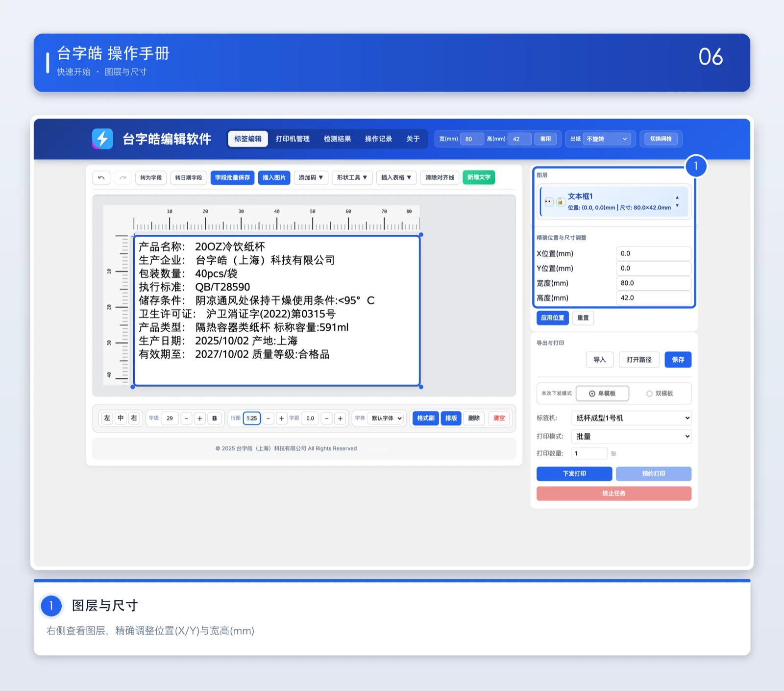Move 文本框1 layer up with arrow
Screen dimensions: 784x691
pyautogui.click(x=677, y=197)
